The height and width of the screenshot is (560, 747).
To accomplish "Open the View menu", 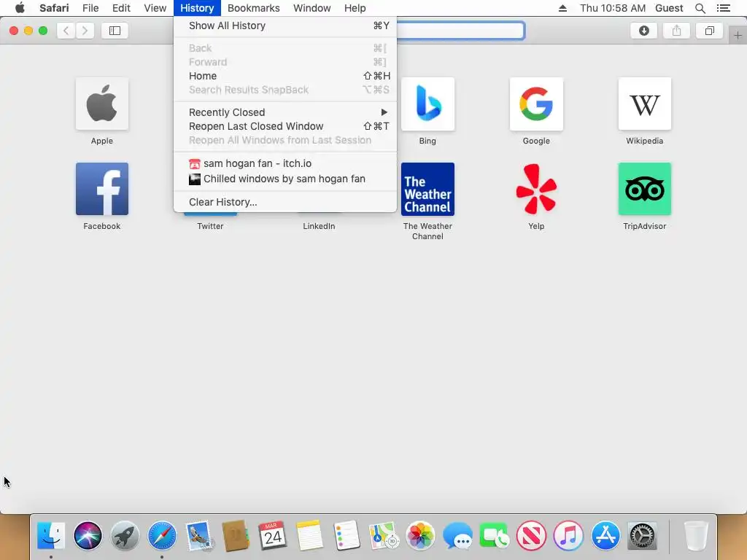I will pyautogui.click(x=155, y=8).
